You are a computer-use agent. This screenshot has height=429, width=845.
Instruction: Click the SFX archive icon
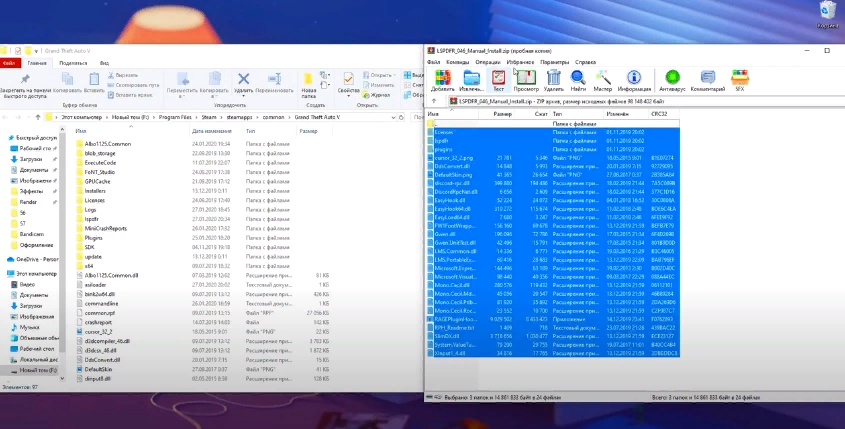coord(740,80)
